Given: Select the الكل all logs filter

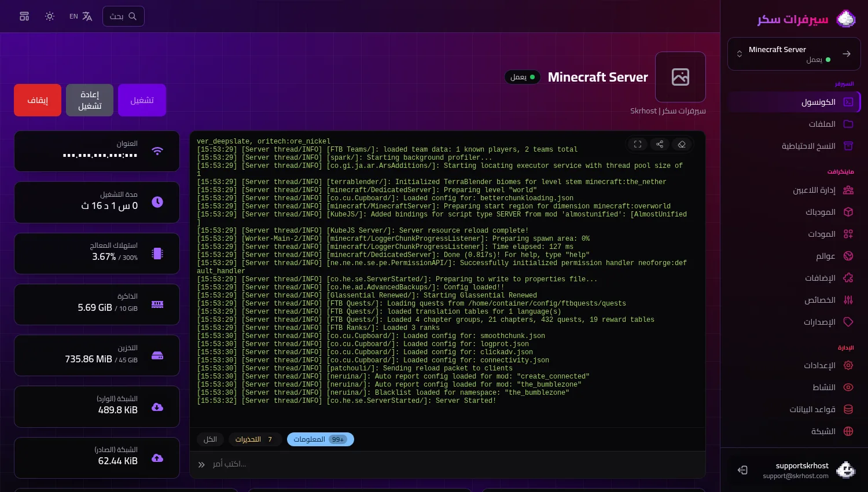Looking at the screenshot, I should (x=211, y=439).
